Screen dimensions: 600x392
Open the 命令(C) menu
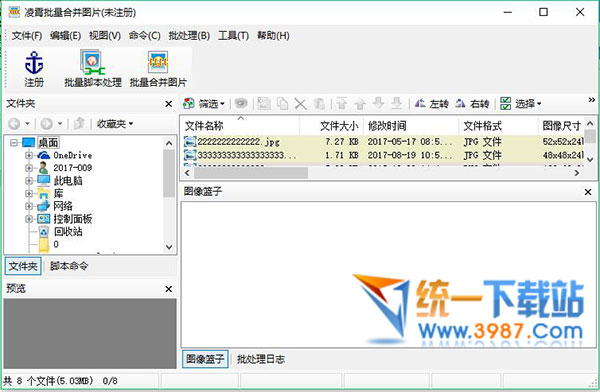click(144, 36)
